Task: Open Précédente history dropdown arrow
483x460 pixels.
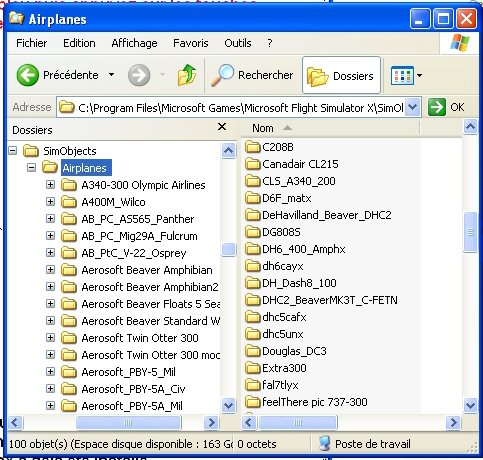Action: pyautogui.click(x=112, y=75)
